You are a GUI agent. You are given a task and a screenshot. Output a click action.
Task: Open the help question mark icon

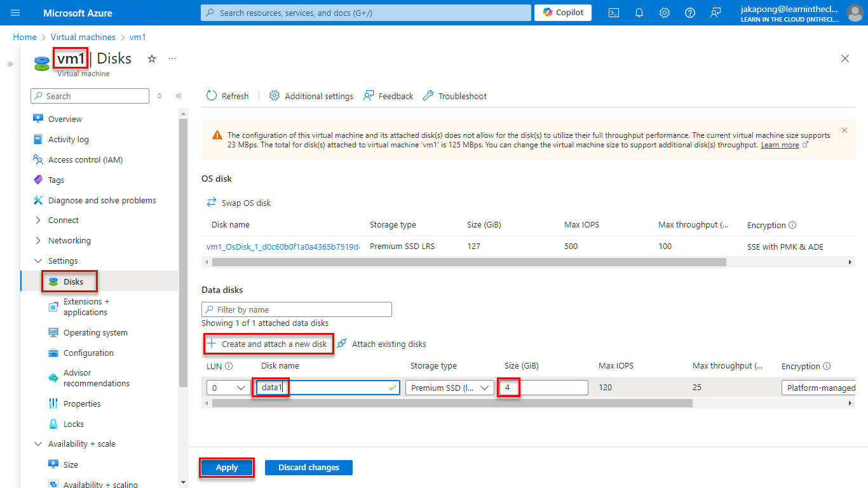690,13
